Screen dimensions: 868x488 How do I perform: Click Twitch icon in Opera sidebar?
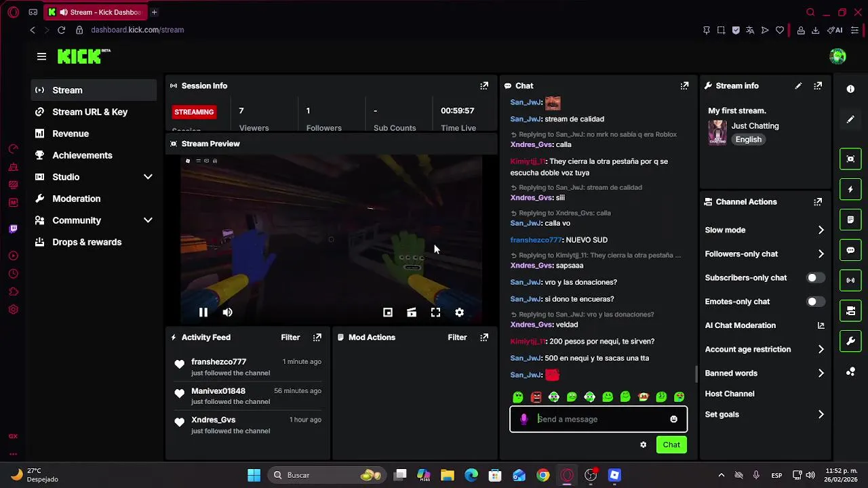(13, 229)
